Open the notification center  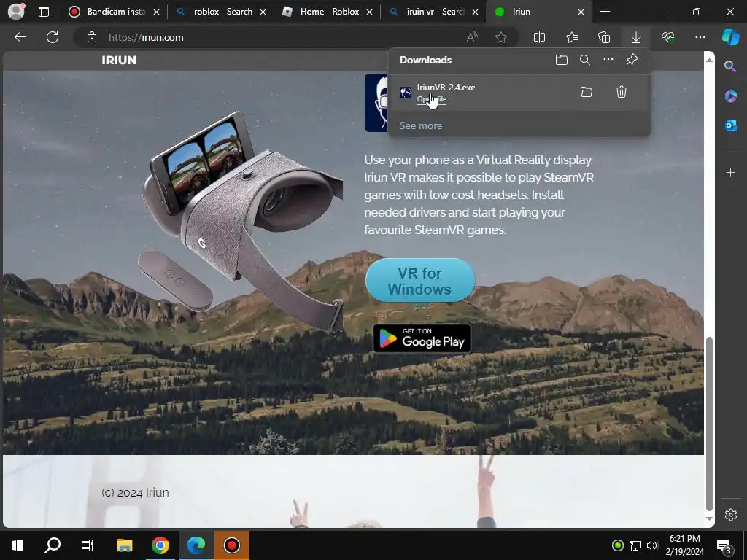tap(724, 545)
